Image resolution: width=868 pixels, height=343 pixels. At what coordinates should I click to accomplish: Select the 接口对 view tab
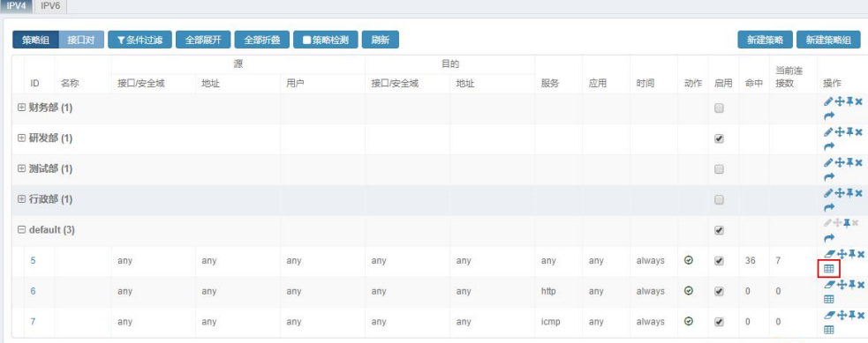point(81,40)
